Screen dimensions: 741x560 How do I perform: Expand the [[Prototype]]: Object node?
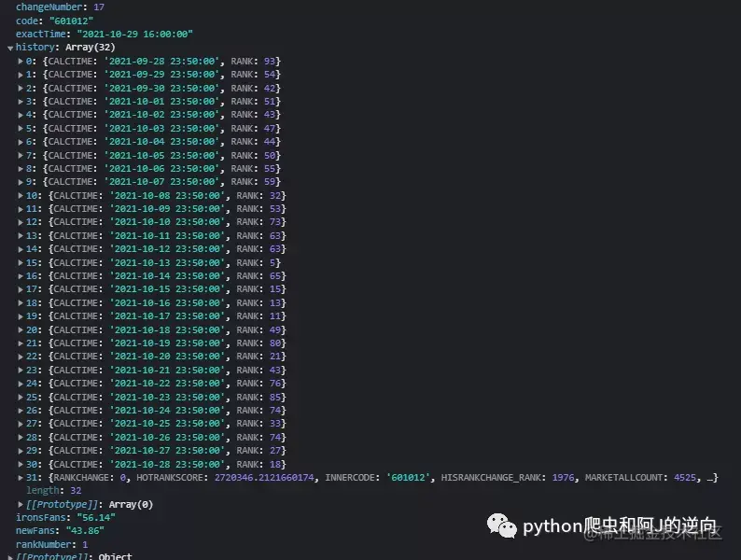[10, 557]
